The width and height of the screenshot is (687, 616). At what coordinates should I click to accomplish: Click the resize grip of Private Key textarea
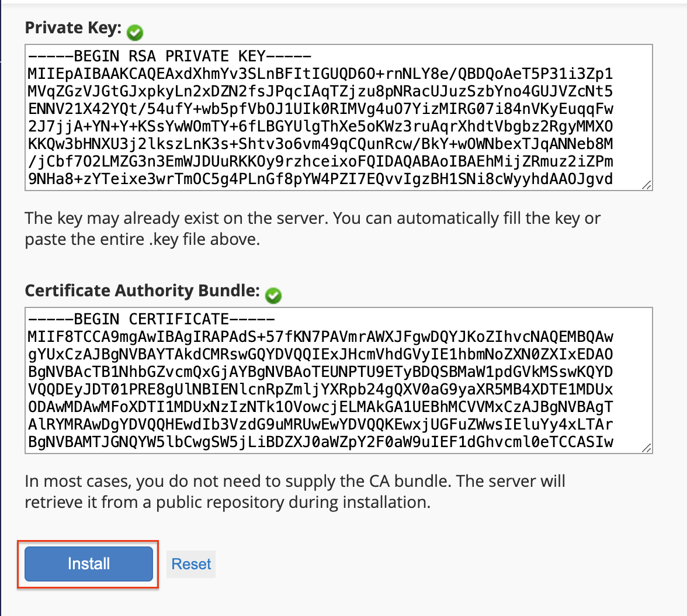pyautogui.click(x=646, y=185)
